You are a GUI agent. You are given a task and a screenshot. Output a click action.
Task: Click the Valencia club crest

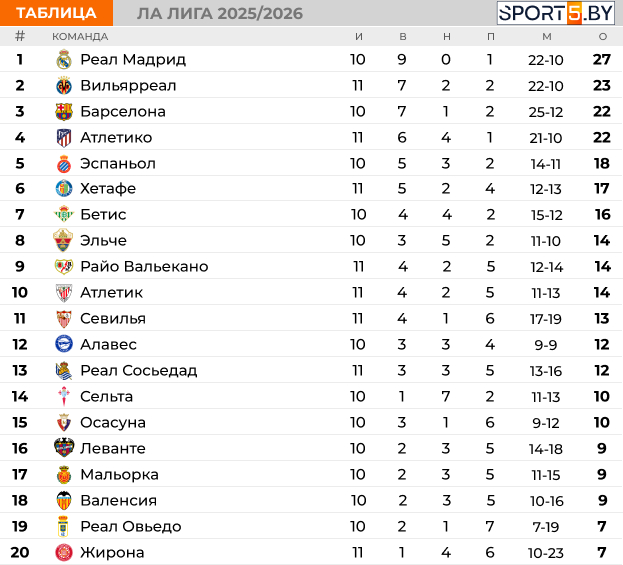point(64,500)
